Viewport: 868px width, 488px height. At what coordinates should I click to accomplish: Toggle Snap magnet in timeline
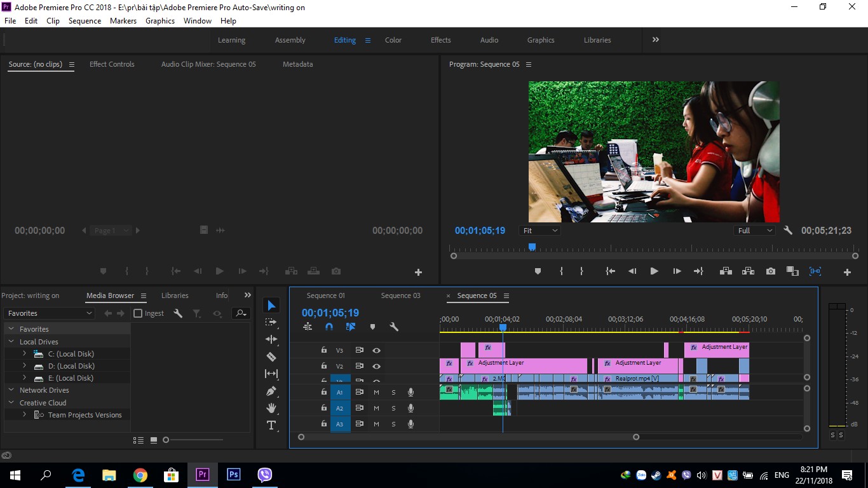[x=329, y=327]
